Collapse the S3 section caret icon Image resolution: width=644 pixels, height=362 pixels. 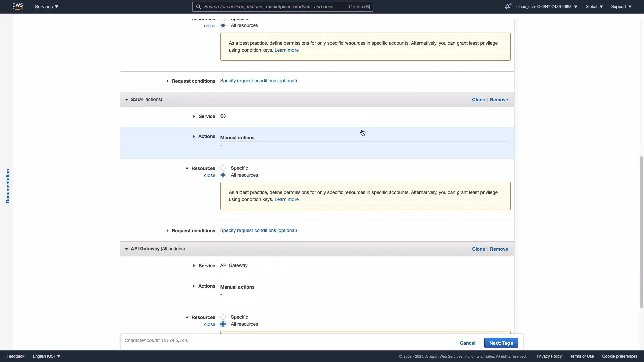click(126, 100)
